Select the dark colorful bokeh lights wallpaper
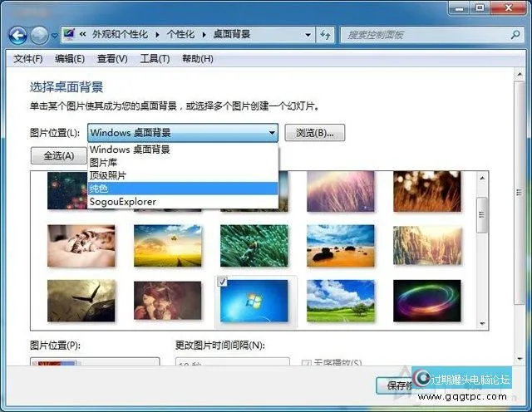This screenshot has height=412, width=532. [x=67, y=190]
